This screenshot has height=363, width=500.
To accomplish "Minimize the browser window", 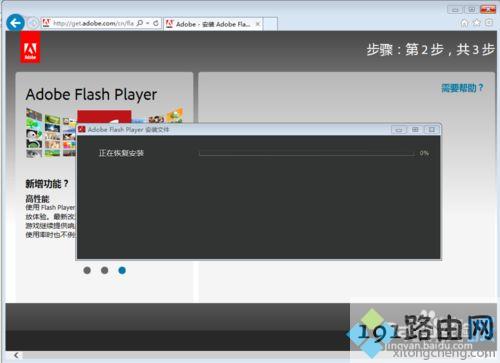I will (x=455, y=10).
